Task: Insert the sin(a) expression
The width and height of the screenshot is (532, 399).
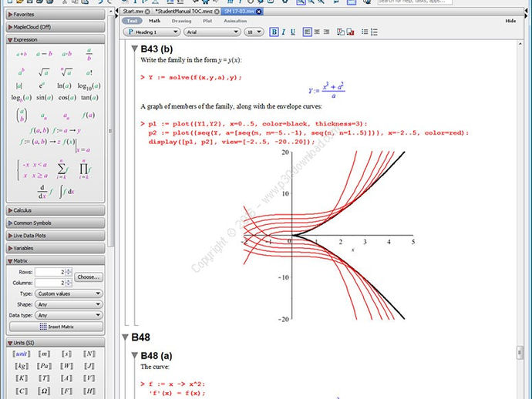Action: point(45,98)
